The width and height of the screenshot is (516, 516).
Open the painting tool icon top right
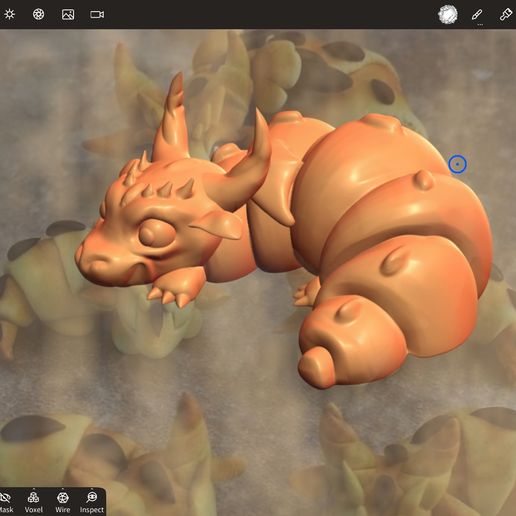tap(506, 15)
